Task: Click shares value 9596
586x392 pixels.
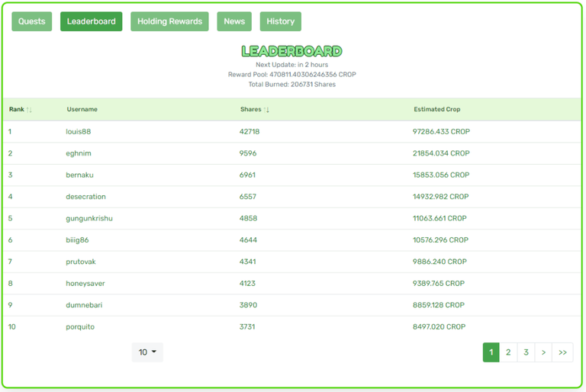Action: pos(248,153)
